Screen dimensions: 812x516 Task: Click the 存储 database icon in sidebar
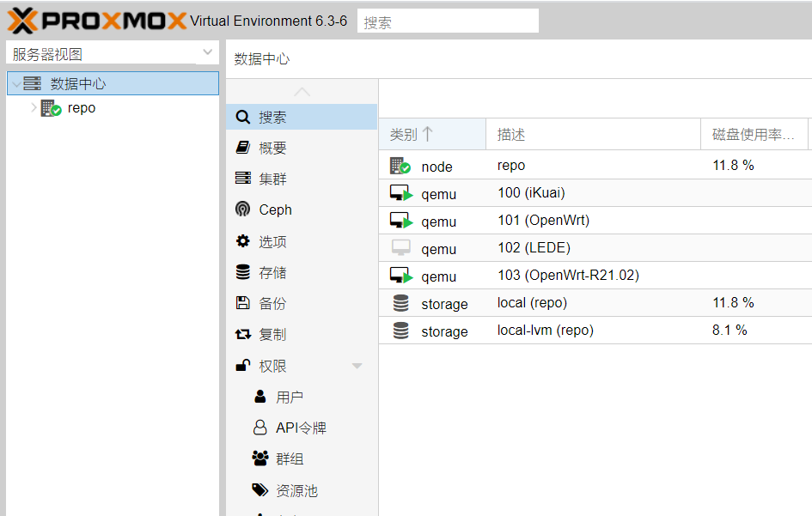pos(243,272)
